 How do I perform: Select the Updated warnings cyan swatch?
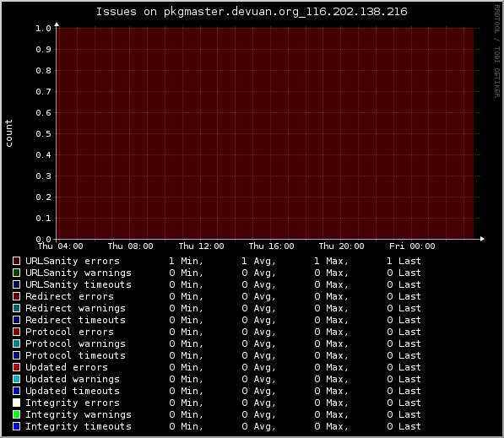[16, 379]
